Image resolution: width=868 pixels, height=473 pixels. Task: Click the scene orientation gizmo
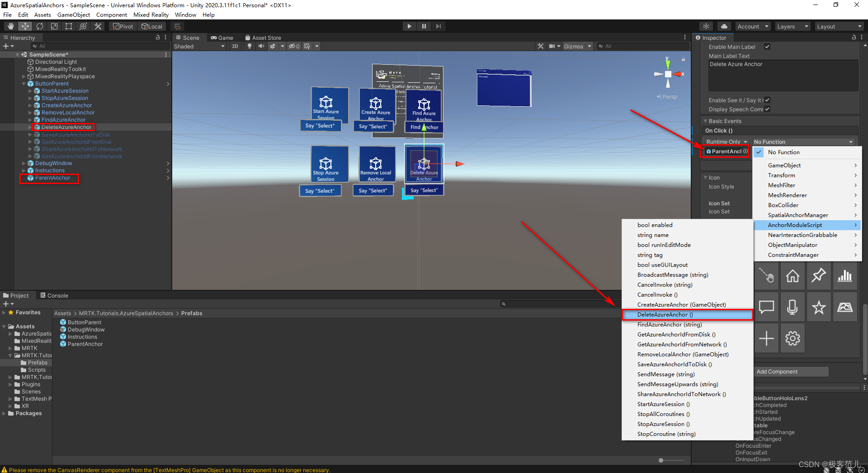668,74
